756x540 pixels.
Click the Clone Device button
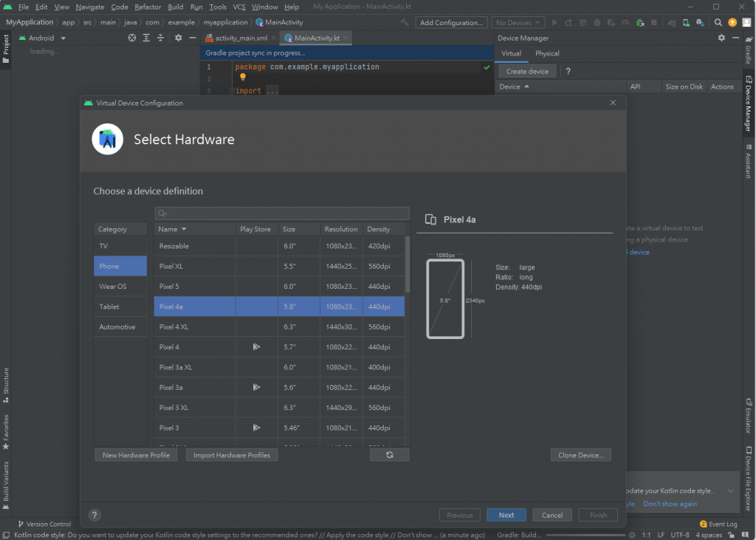click(581, 455)
